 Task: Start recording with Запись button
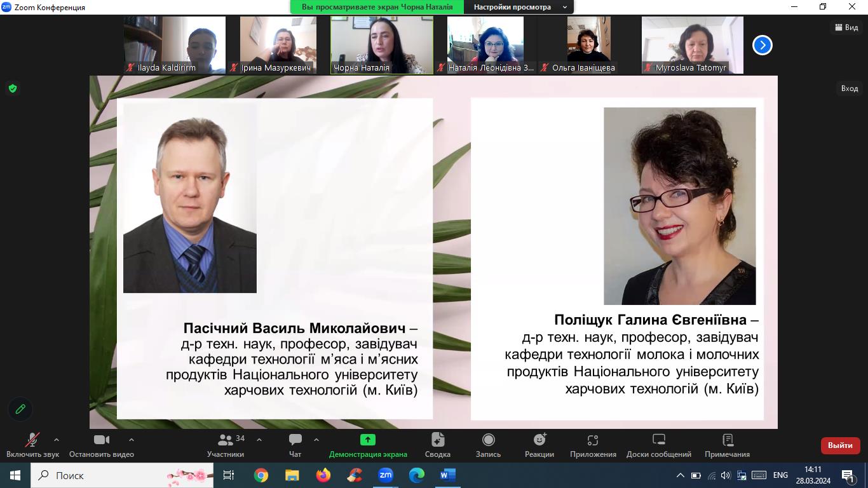(488, 440)
